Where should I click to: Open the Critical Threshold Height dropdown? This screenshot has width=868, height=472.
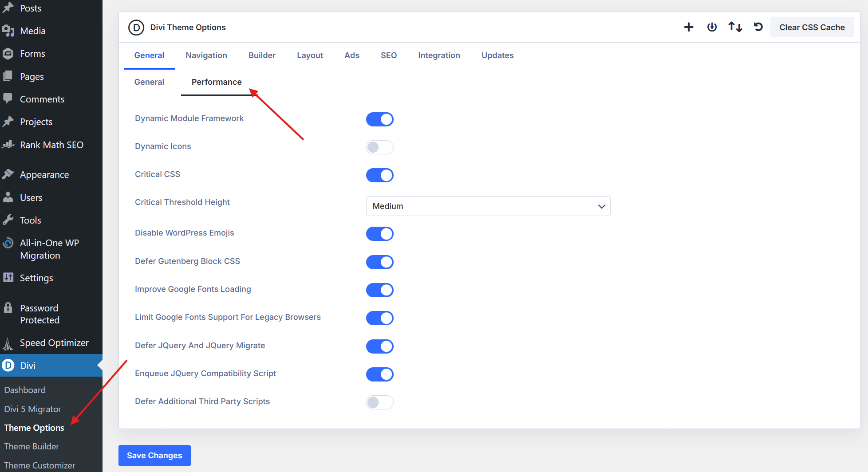click(x=488, y=206)
